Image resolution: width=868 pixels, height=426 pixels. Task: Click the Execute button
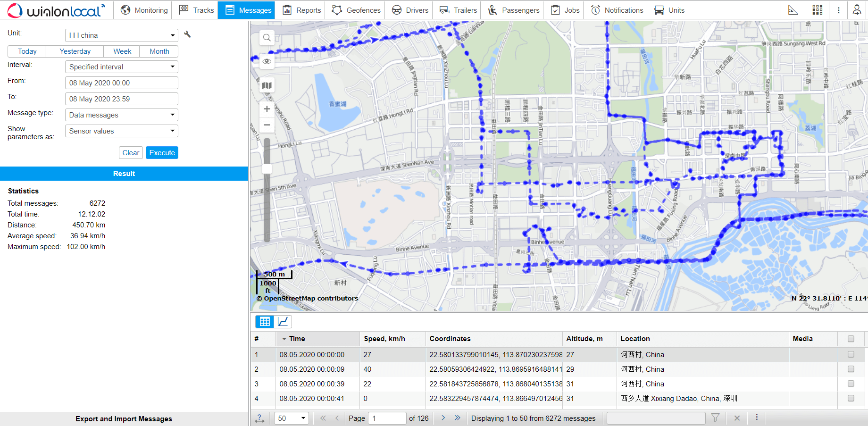click(162, 152)
